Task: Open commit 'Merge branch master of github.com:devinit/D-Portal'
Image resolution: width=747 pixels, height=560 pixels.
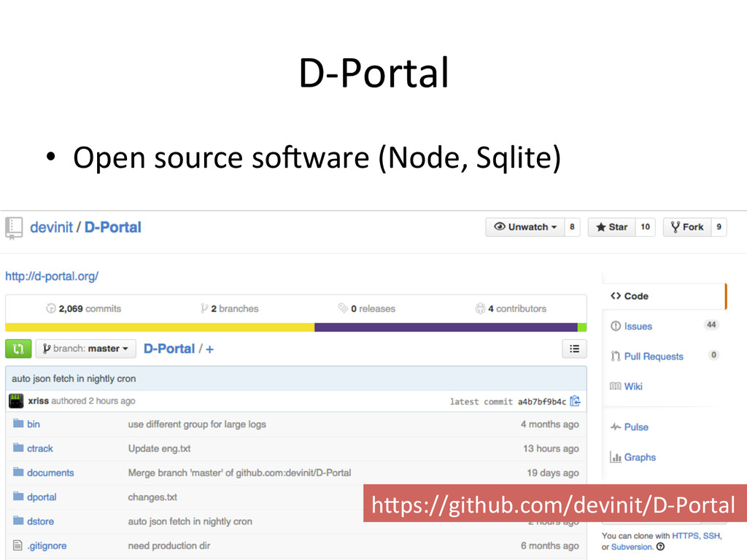Action: click(x=239, y=472)
